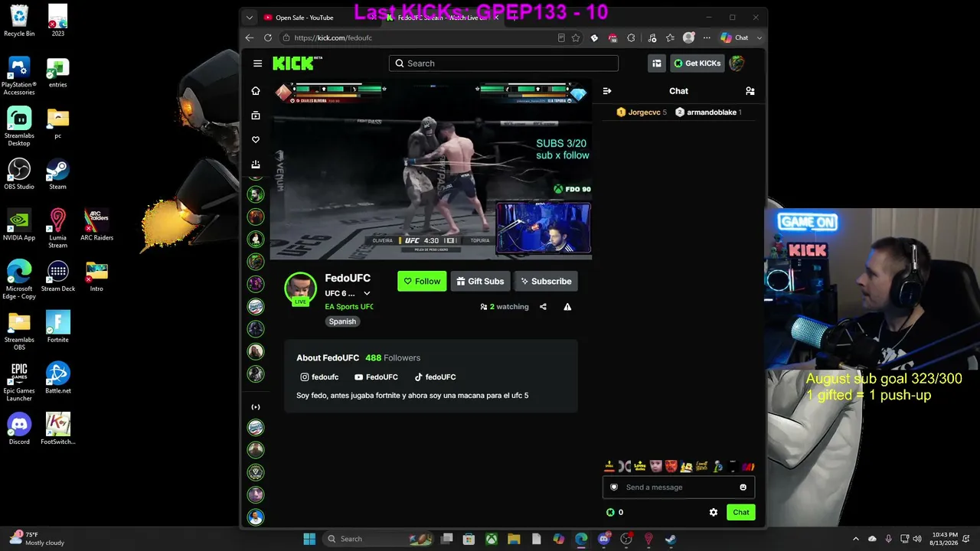Open Following heart icon in Kick sidebar
980x551 pixels.
(x=256, y=140)
